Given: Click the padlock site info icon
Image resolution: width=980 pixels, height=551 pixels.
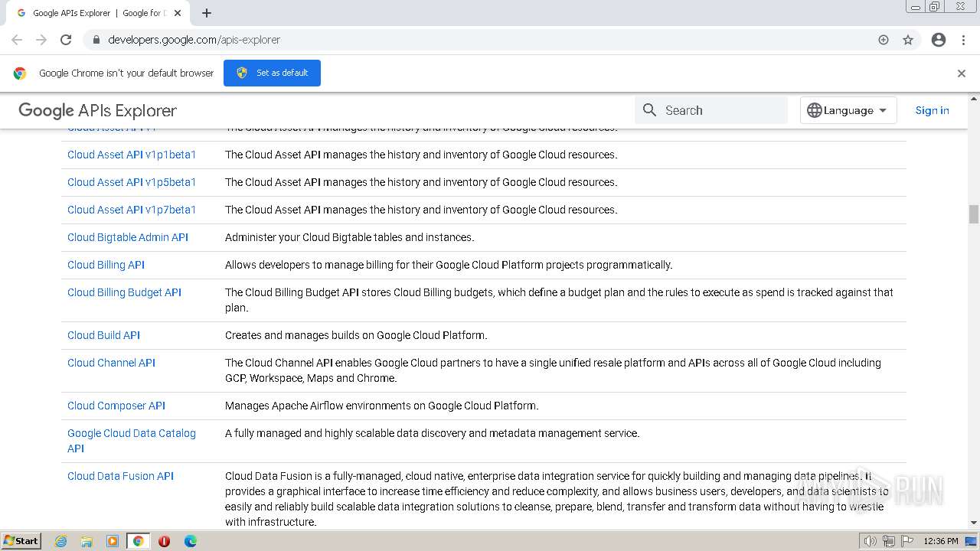Looking at the screenshot, I should click(x=96, y=40).
